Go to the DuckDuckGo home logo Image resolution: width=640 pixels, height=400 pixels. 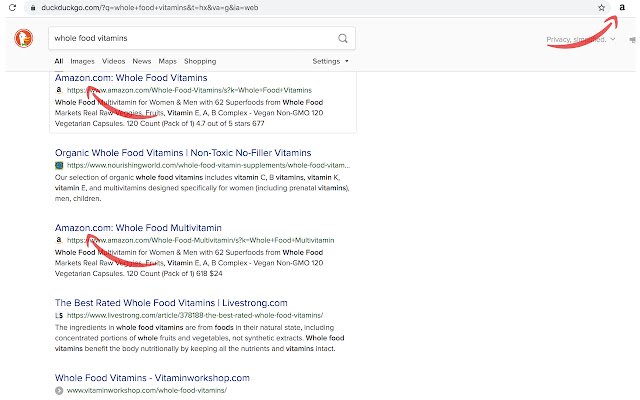pyautogui.click(x=24, y=38)
